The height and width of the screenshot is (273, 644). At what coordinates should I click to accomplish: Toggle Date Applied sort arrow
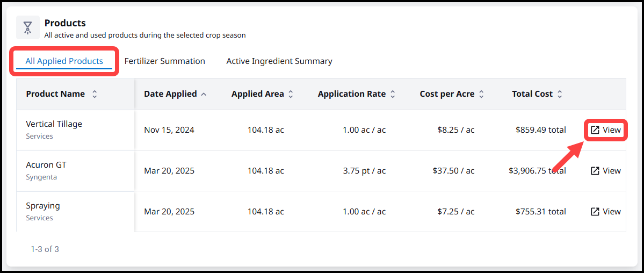[204, 94]
